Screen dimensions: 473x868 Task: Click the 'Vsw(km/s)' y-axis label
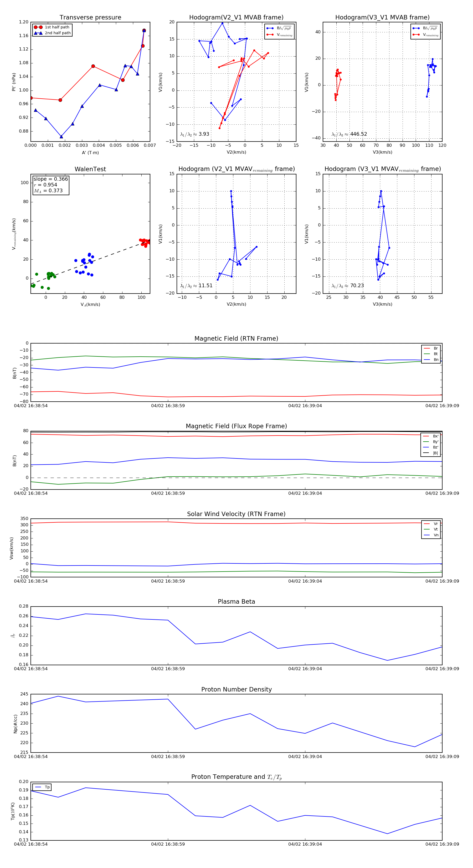point(12,548)
